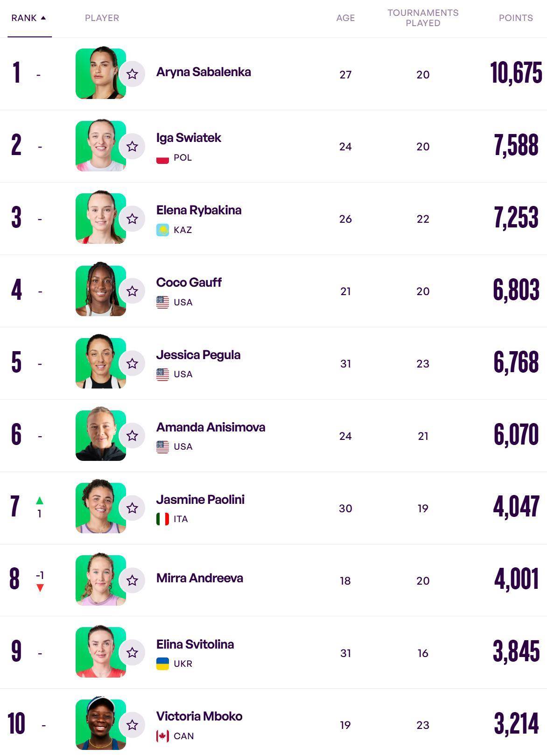Click Amanda Anisimova's favorite star icon
The height and width of the screenshot is (756, 547).
pos(132,436)
